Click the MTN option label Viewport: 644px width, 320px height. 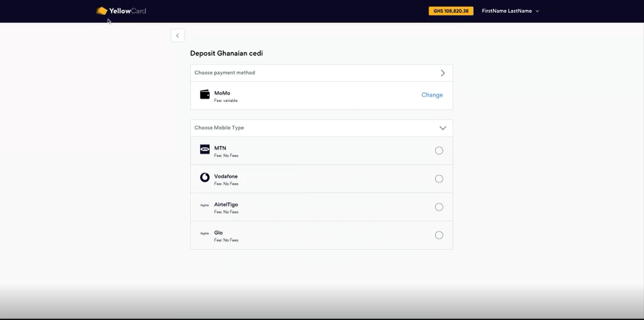220,148
